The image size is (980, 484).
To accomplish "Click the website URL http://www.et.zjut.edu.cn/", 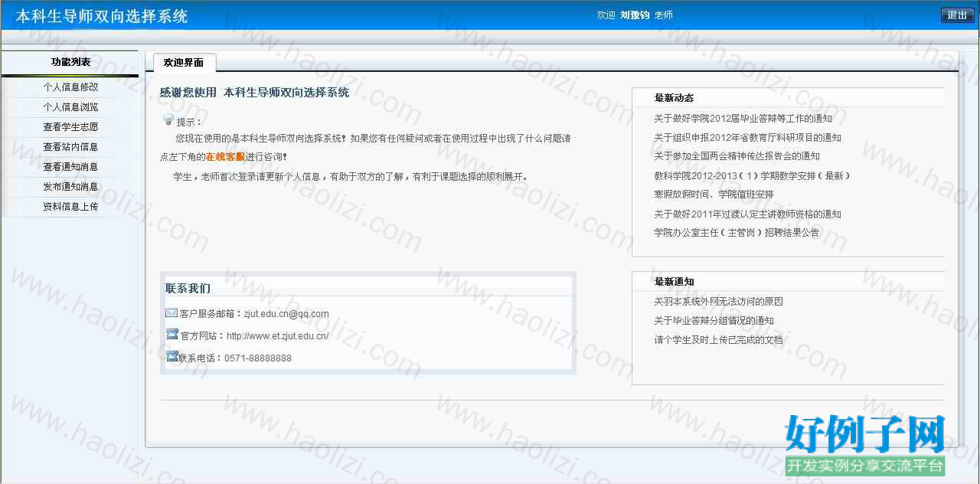I will pyautogui.click(x=277, y=336).
